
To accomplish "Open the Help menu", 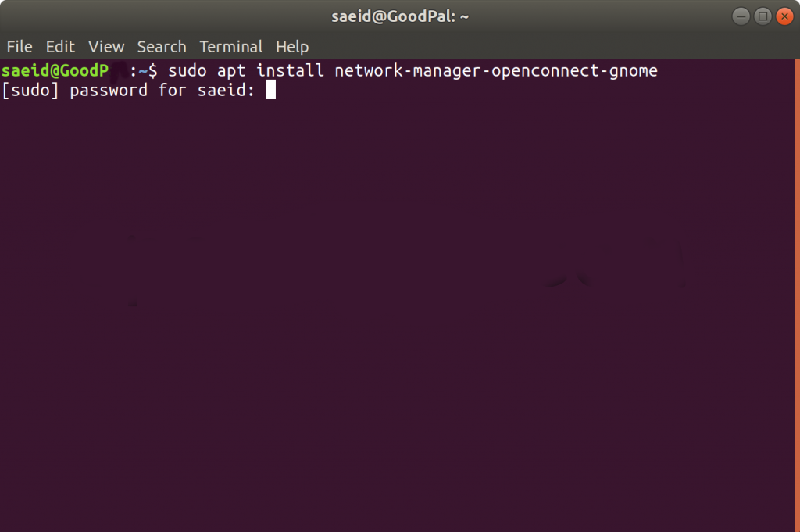I will click(292, 47).
